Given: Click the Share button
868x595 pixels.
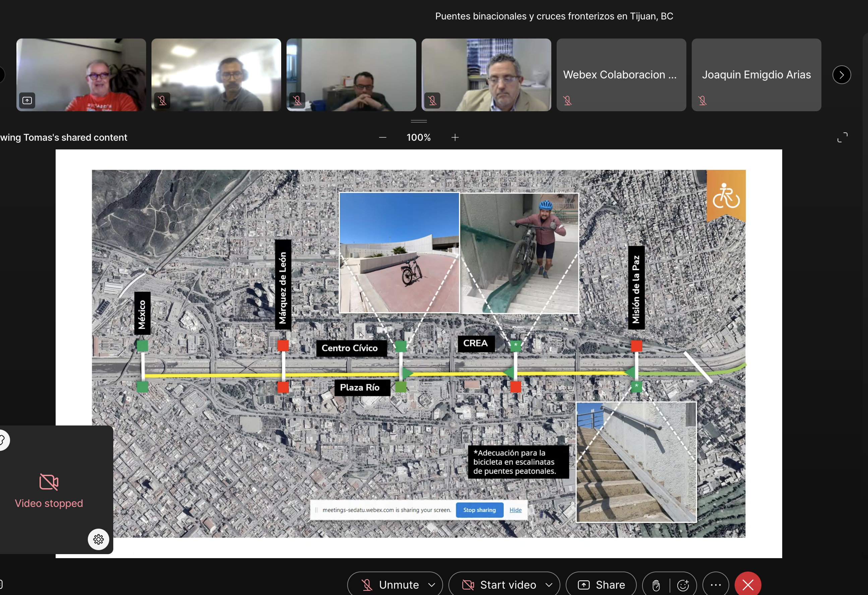Looking at the screenshot, I should click(x=601, y=585).
